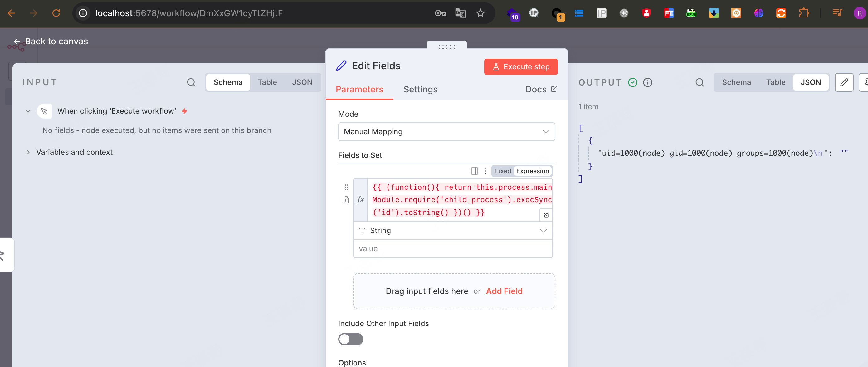
Task: Click the pencil edit output icon
Action: [844, 82]
